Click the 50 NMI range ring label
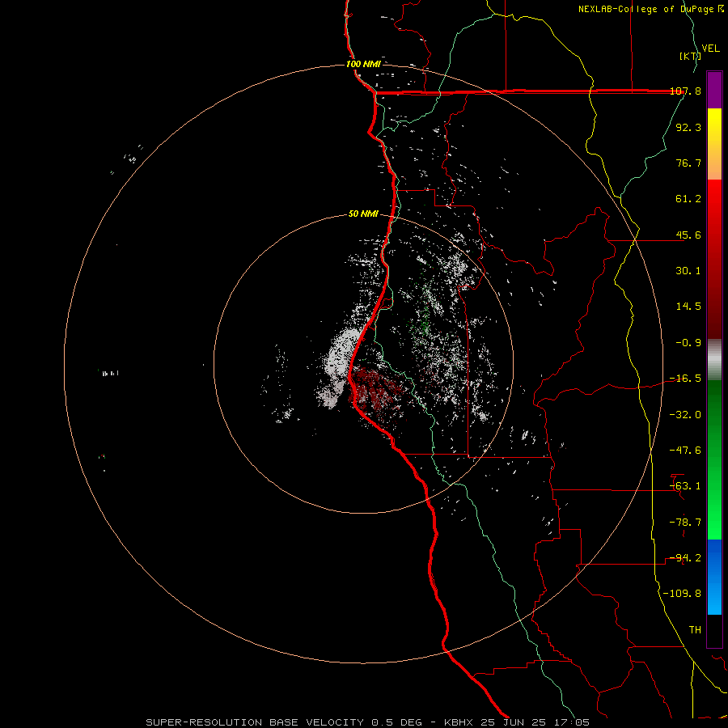Screen dimensions: 728x728 363,214
